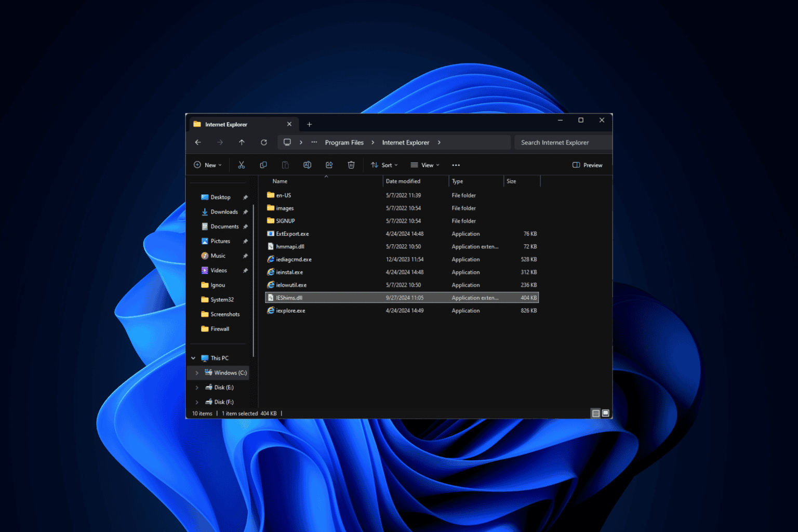Select the SIGNUP folder icon

[271, 221]
